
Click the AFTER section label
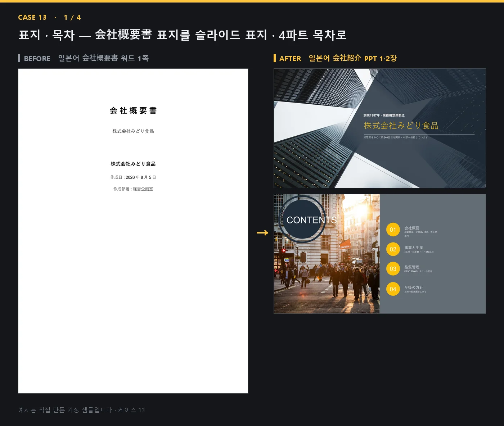(x=290, y=59)
